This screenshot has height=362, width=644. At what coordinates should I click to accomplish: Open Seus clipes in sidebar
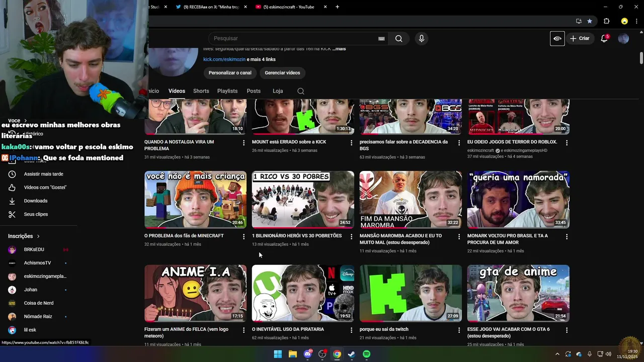click(36, 214)
